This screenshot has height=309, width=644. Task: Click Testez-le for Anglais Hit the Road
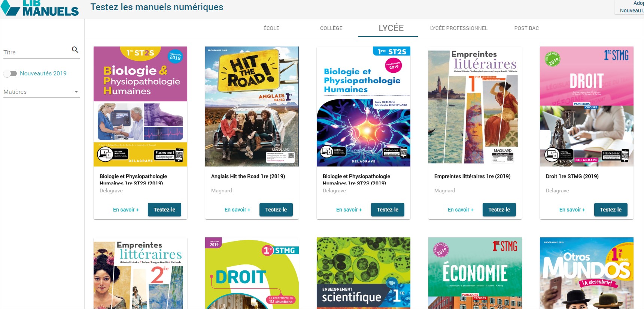click(x=276, y=210)
